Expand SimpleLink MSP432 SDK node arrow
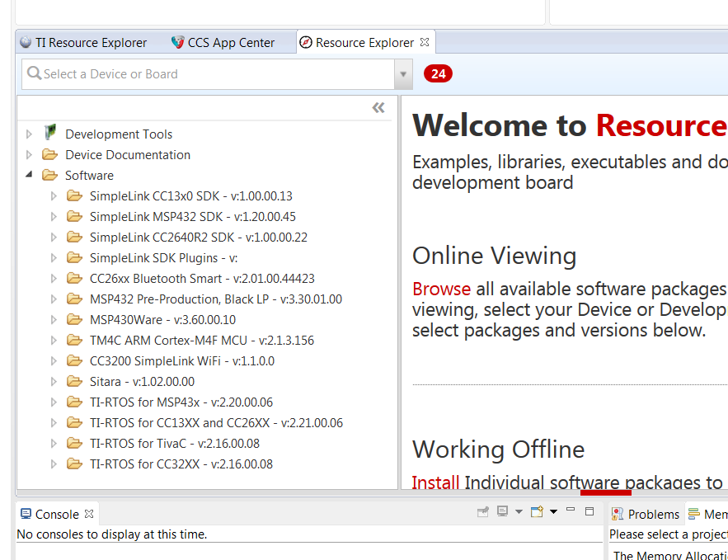This screenshot has height=560, width=728. [x=54, y=216]
